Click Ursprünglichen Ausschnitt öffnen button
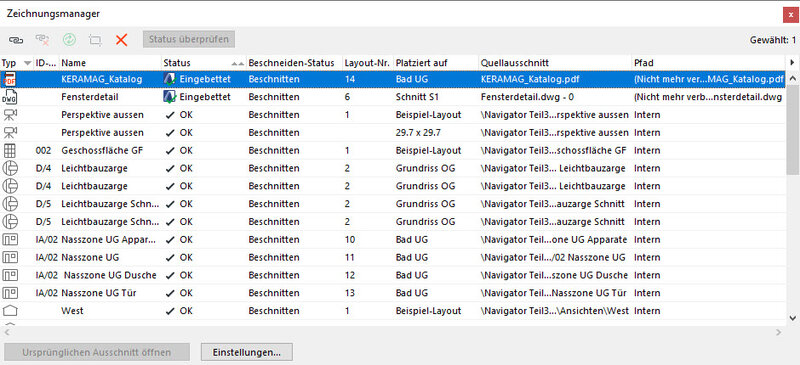The image size is (800, 365). coord(97,352)
